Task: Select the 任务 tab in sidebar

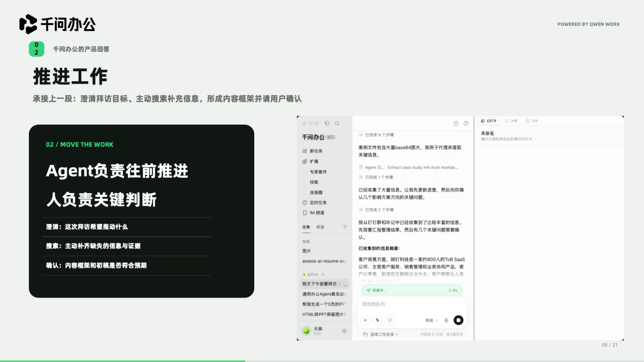Action: (x=306, y=227)
